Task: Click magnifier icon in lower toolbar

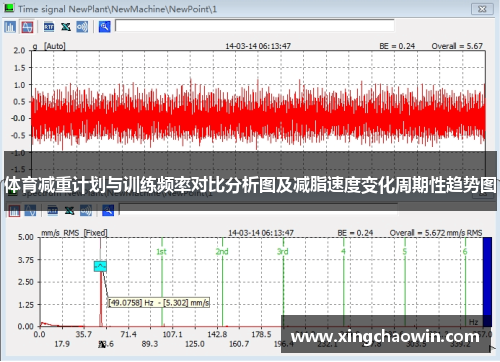Action: coord(108,211)
